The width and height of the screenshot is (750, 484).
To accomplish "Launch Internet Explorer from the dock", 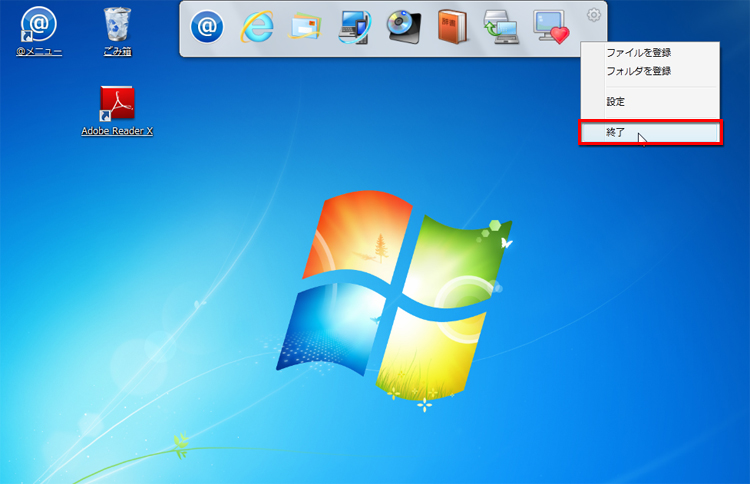I will (257, 27).
